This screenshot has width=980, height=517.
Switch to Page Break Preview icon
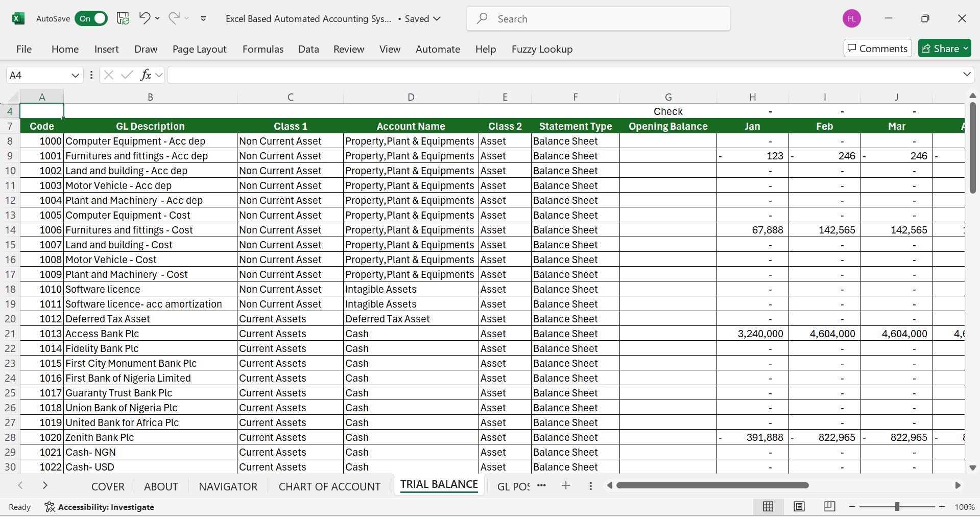pyautogui.click(x=830, y=506)
